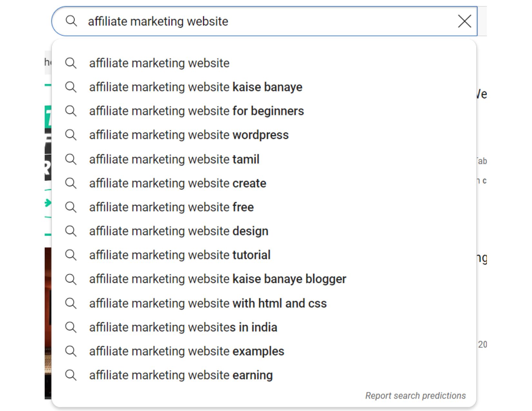Click the magnifier icon in the search bar

tap(72, 21)
